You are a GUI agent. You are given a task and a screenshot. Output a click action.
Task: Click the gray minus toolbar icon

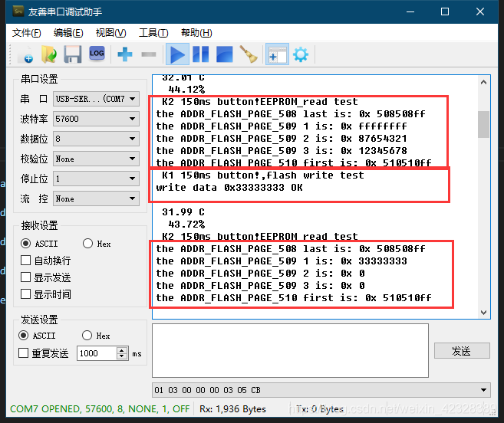(x=149, y=54)
